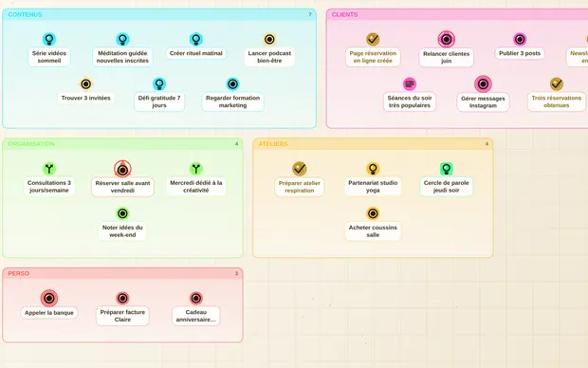Open the Consultations 3 jours/semaine label
Image resolution: width=588 pixels, height=368 pixels.
point(49,187)
